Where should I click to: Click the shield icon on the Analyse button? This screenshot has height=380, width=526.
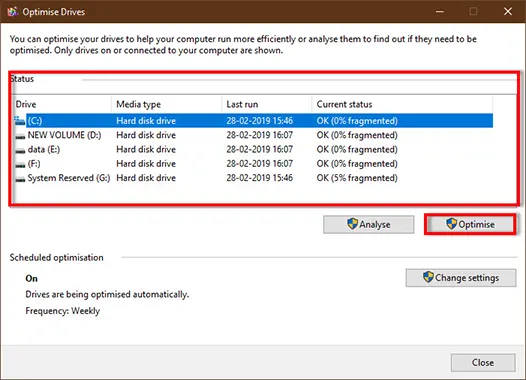click(352, 224)
